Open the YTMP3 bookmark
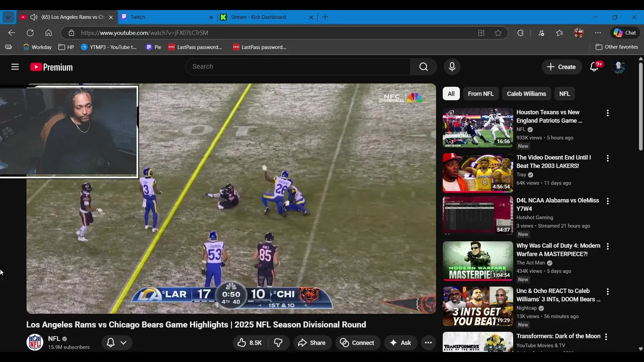Screen dimensions: 644x362 click(x=109, y=47)
